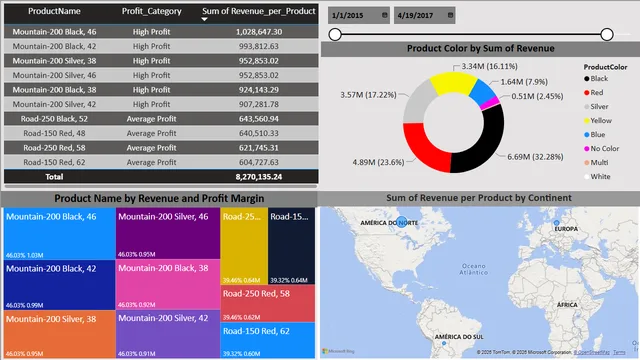This screenshot has width=640, height=360.
Task: Select row Mountain-200 Black, 46 in table
Action: click(161, 32)
